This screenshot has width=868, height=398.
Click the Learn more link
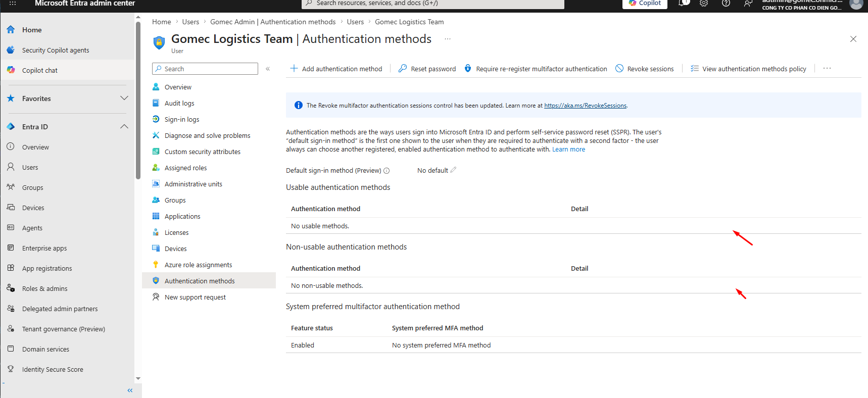coord(568,150)
